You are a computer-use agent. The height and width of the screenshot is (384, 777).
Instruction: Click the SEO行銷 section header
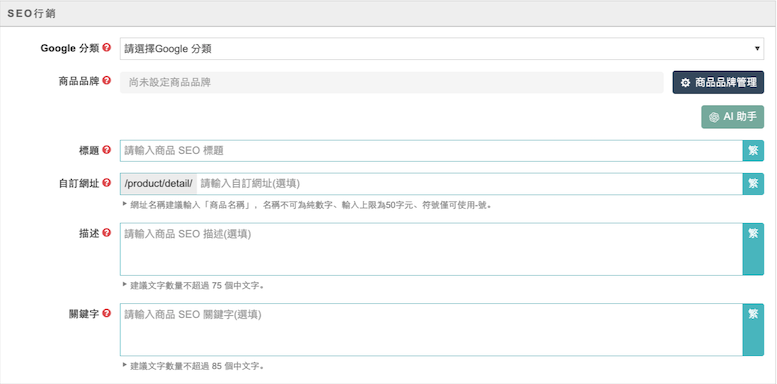(388, 14)
